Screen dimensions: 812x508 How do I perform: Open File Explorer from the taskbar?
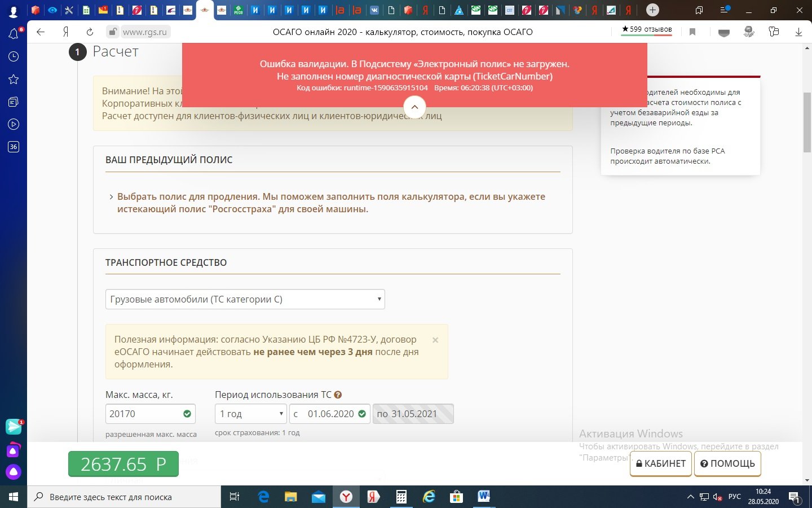click(x=290, y=497)
